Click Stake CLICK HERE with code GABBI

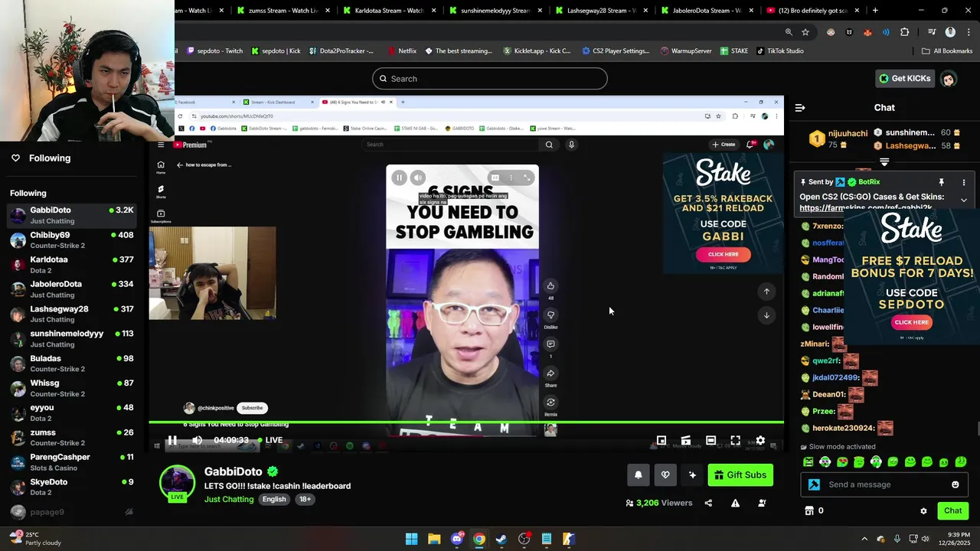[723, 254]
